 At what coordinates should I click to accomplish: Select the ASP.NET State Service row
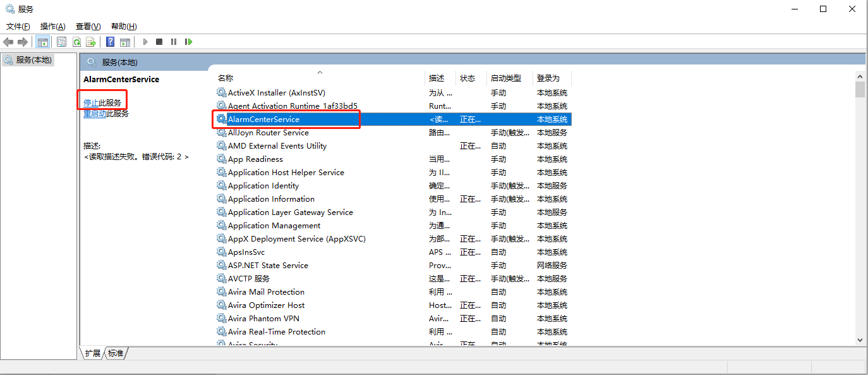click(393, 266)
